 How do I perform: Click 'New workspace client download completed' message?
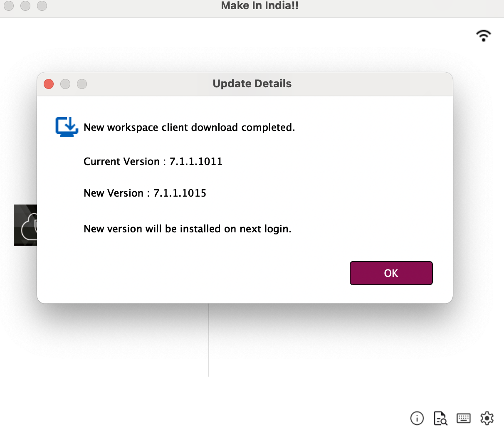click(189, 127)
